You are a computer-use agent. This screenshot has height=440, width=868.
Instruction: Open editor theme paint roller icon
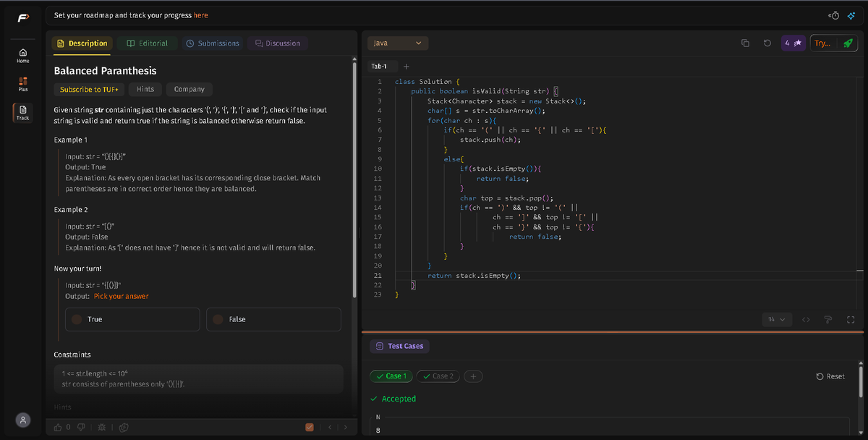[x=828, y=319]
